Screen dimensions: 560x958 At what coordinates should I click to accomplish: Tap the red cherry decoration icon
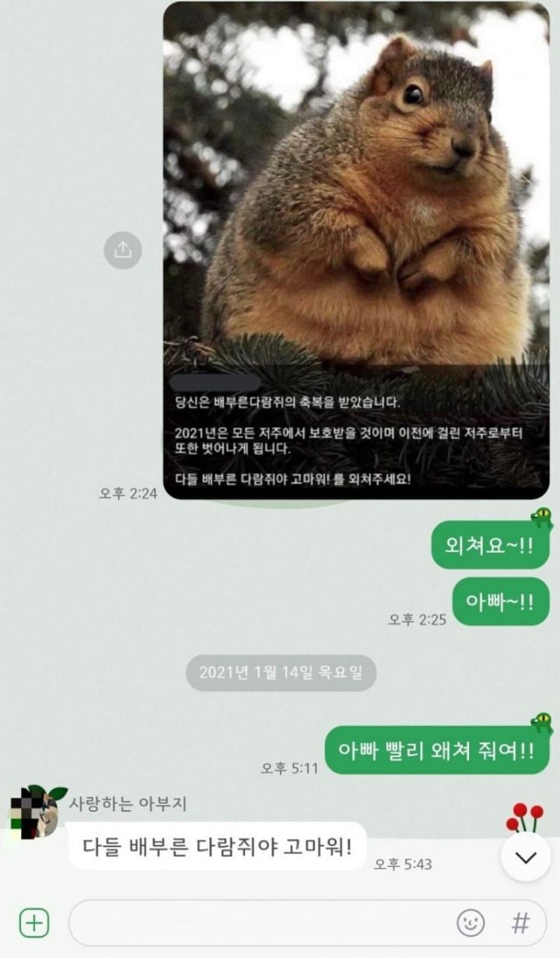tap(525, 817)
